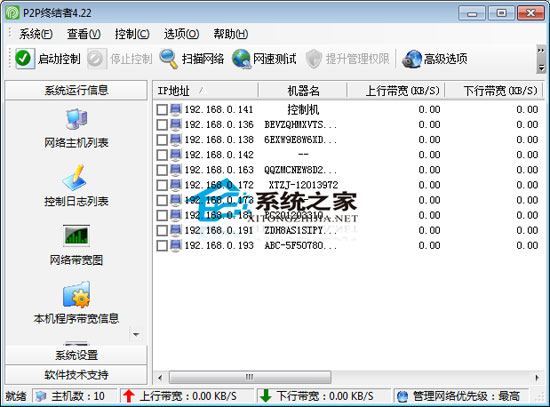550x407 pixels.
Task: Select the 控制机 machine name cell
Action: click(303, 109)
